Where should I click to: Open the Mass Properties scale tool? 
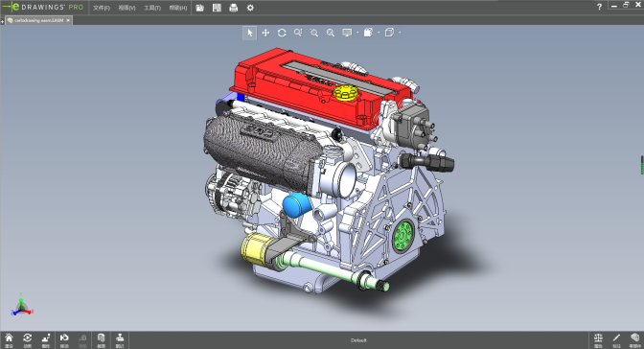pos(598,340)
